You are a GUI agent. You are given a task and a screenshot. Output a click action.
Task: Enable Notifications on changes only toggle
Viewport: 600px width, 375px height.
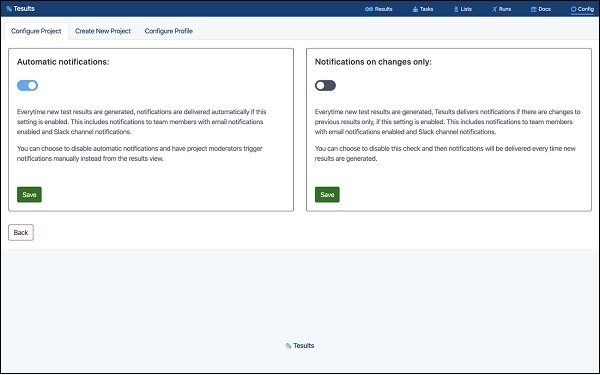[325, 85]
